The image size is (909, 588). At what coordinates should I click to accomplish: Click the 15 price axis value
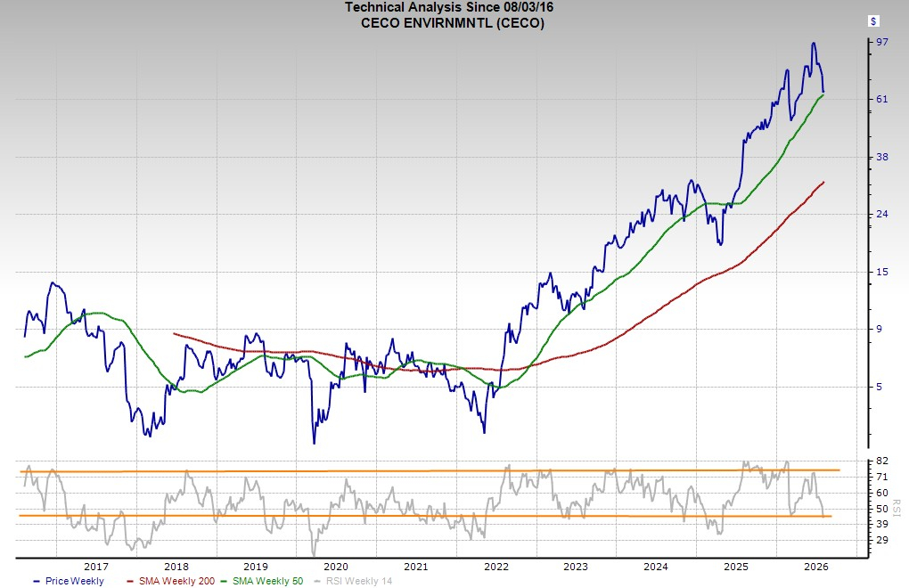point(881,272)
